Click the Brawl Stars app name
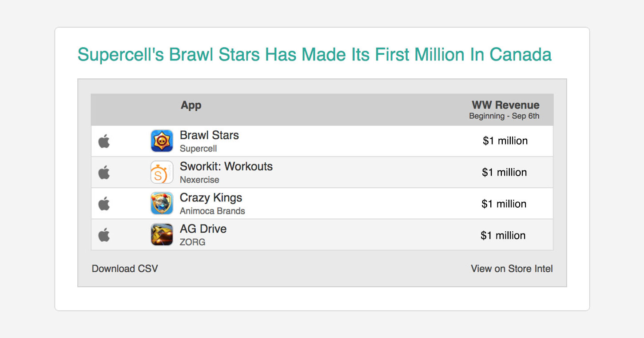 click(209, 135)
